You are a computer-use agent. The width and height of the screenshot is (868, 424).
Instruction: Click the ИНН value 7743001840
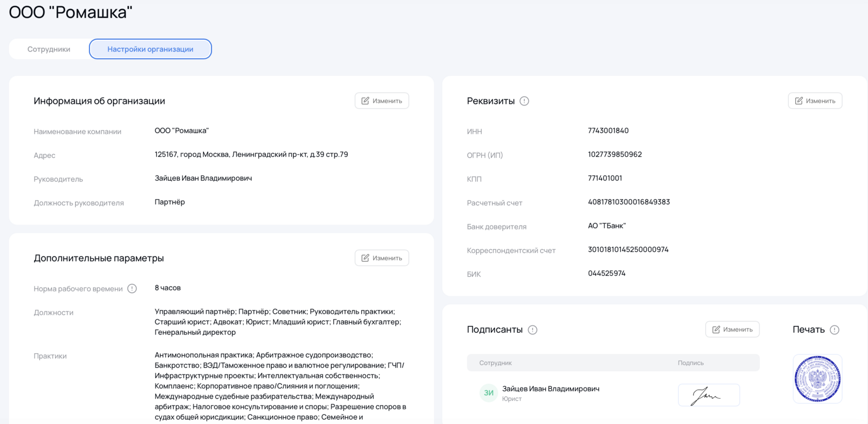pos(608,131)
